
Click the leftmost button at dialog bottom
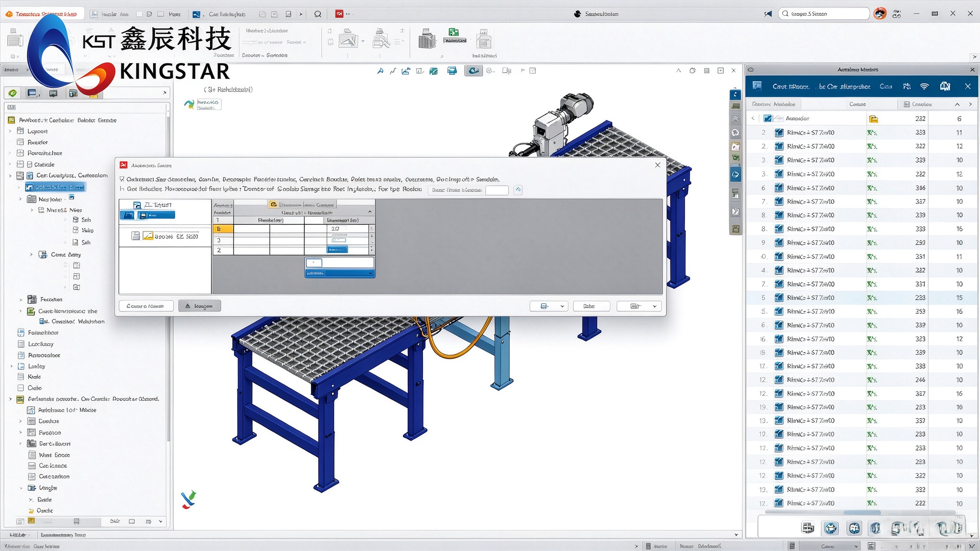[146, 306]
